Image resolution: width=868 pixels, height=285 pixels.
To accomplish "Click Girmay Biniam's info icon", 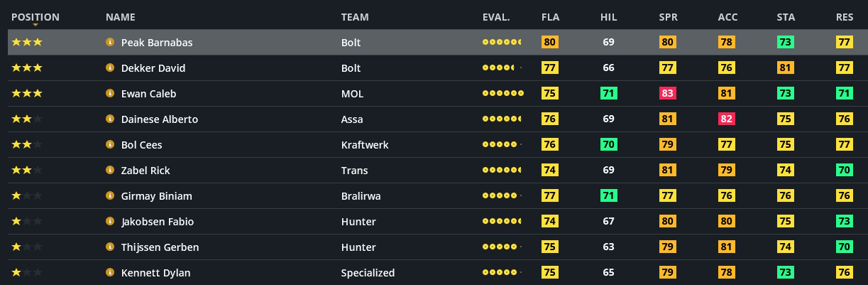I will coord(110,196).
